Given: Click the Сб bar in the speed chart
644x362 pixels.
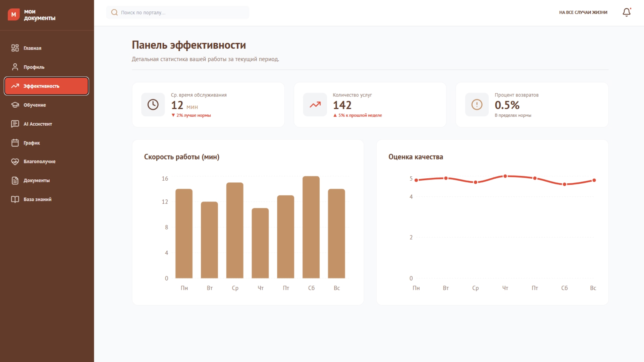Looking at the screenshot, I should coord(311,227).
